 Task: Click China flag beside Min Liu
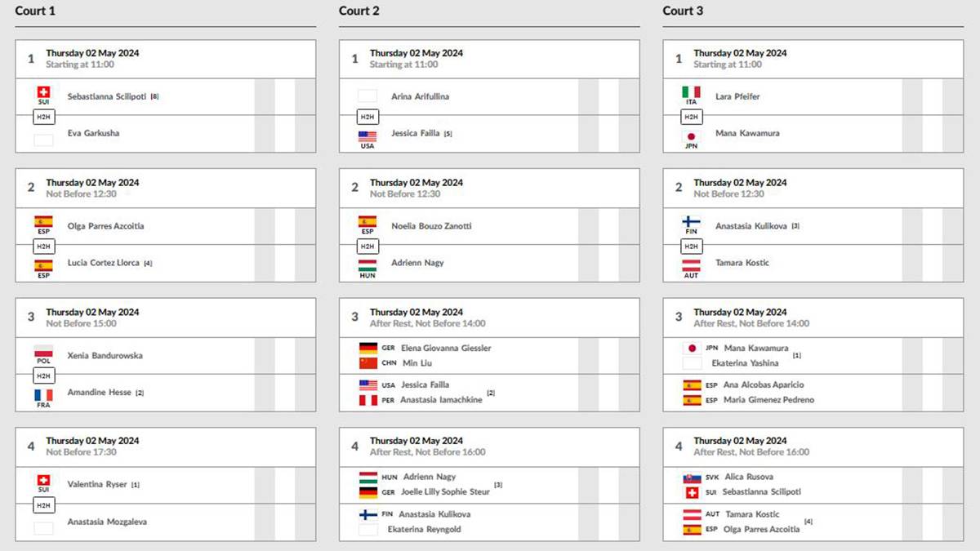[x=368, y=363]
